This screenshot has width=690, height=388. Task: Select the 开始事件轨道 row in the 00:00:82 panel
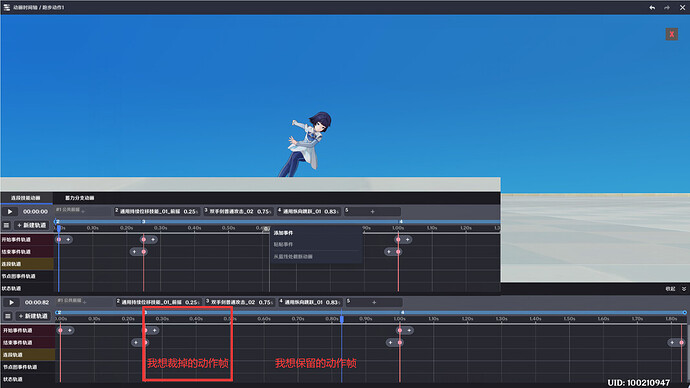[x=28, y=330]
